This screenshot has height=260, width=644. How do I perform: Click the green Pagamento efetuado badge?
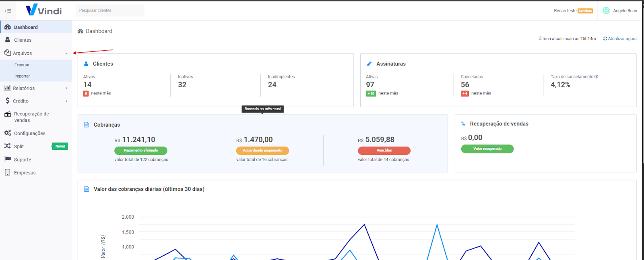click(x=141, y=151)
